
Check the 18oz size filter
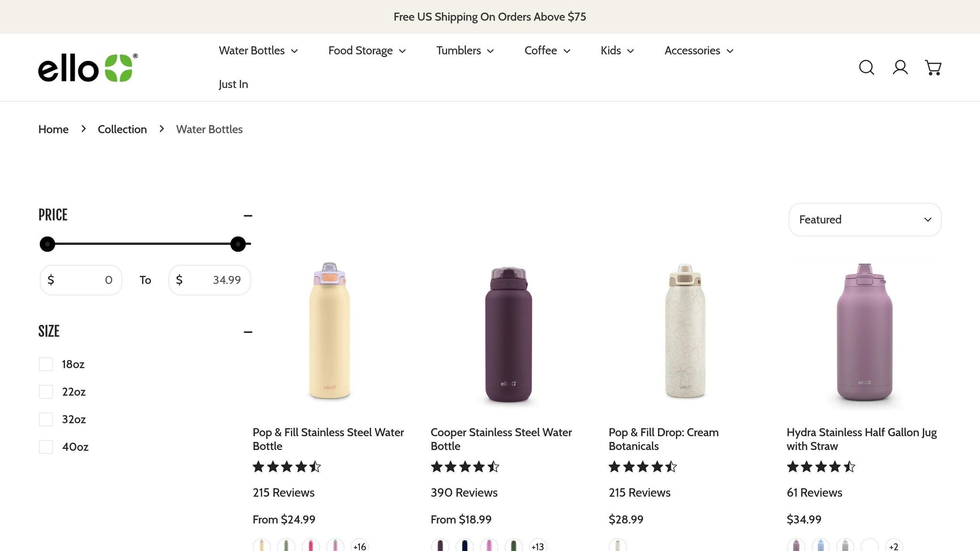[46, 364]
